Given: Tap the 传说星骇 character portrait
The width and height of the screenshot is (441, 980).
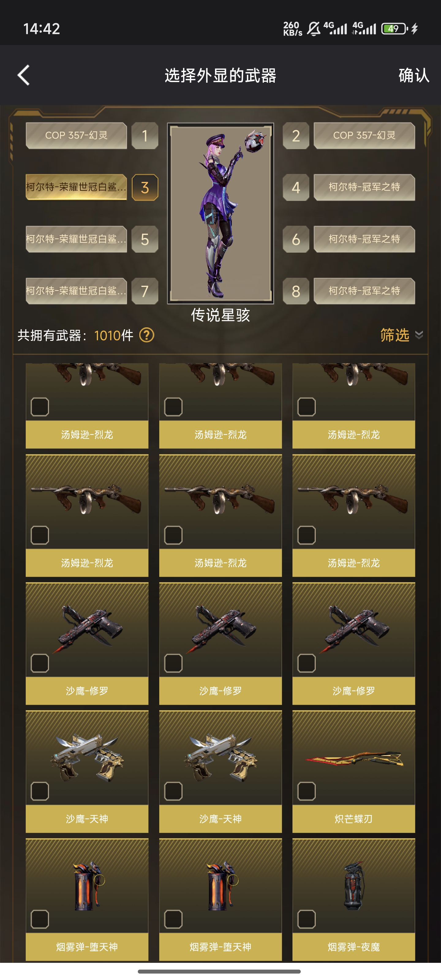Looking at the screenshot, I should click(220, 213).
